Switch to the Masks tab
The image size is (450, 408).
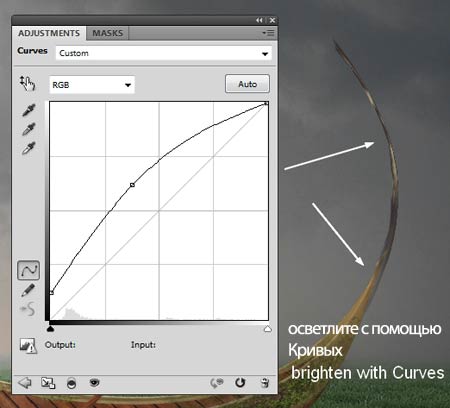[108, 33]
